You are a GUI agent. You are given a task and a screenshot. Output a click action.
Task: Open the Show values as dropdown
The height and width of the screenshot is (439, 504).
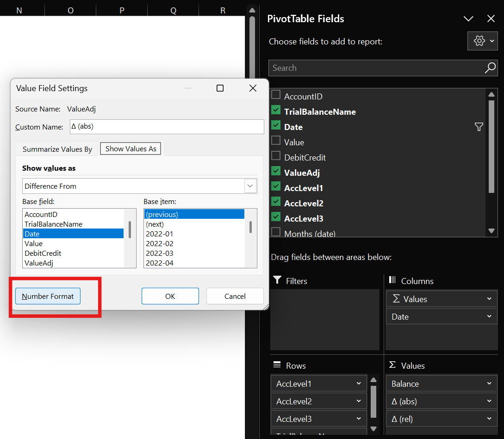click(x=250, y=186)
